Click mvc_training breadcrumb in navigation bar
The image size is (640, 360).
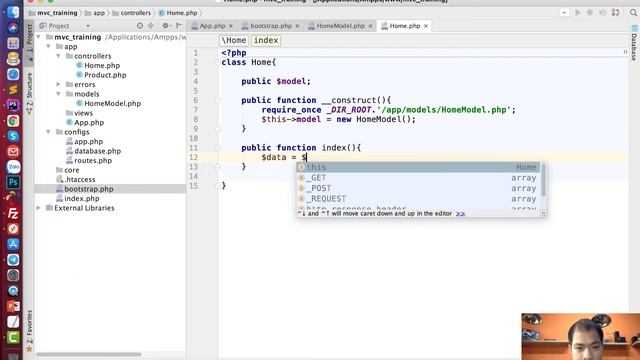[53, 13]
